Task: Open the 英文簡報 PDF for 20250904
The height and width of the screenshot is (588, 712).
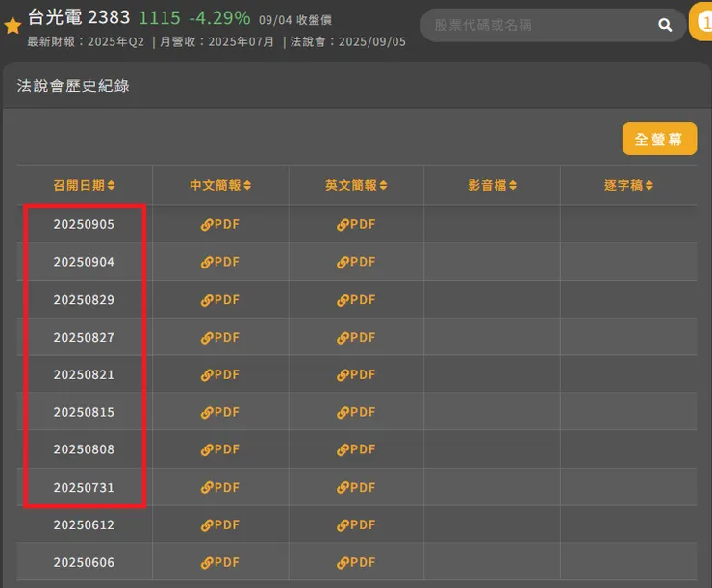Action: (356, 262)
